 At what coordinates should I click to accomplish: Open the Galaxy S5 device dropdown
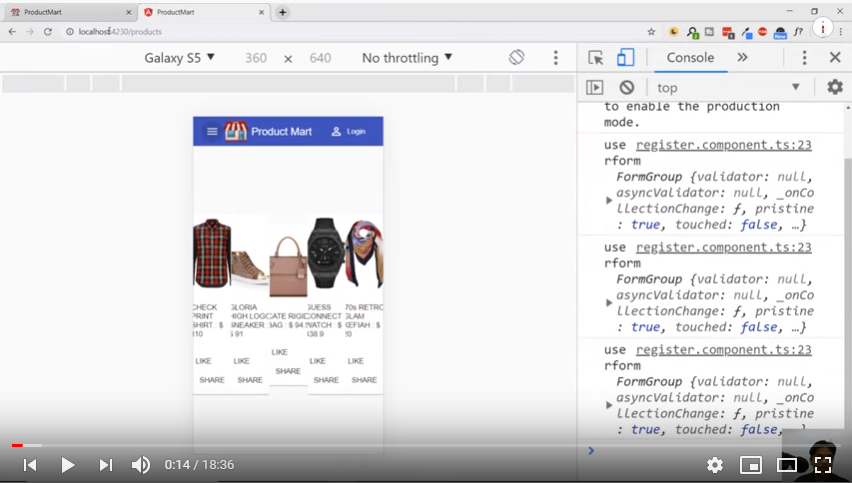pyautogui.click(x=180, y=58)
